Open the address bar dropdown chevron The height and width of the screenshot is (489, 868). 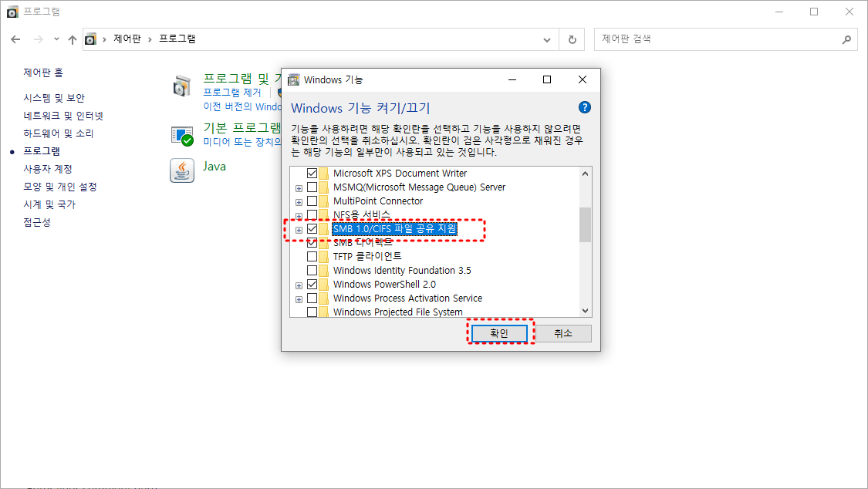pyautogui.click(x=546, y=39)
